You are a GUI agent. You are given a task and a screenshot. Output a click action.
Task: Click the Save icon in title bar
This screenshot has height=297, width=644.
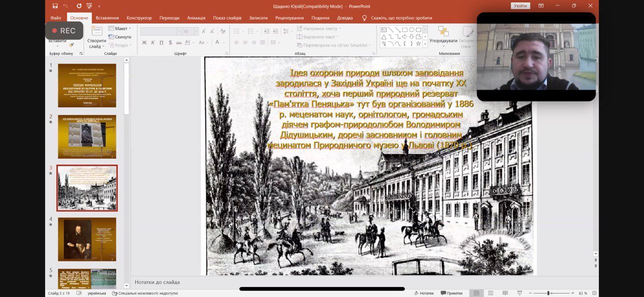coord(55,6)
